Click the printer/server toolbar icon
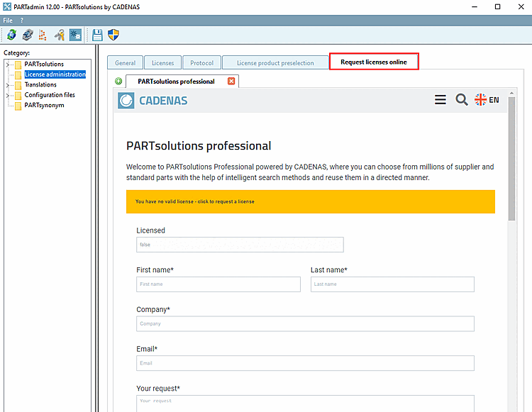 click(x=27, y=34)
